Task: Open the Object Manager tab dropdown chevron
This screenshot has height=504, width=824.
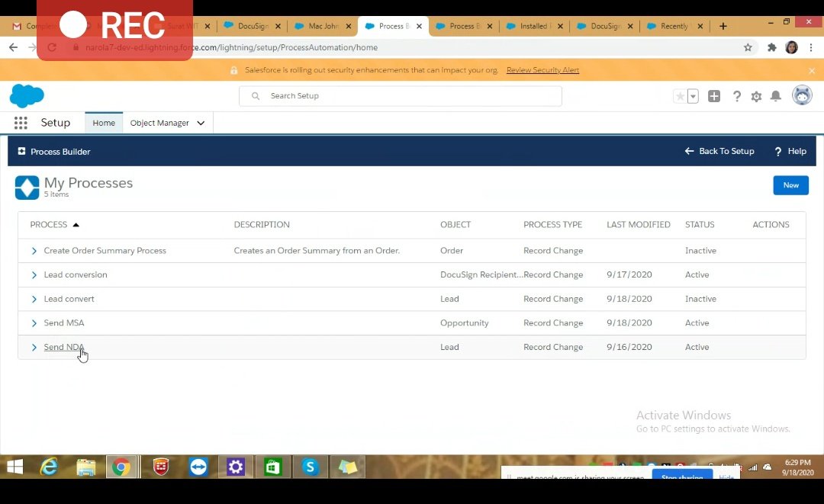Action: (x=201, y=123)
